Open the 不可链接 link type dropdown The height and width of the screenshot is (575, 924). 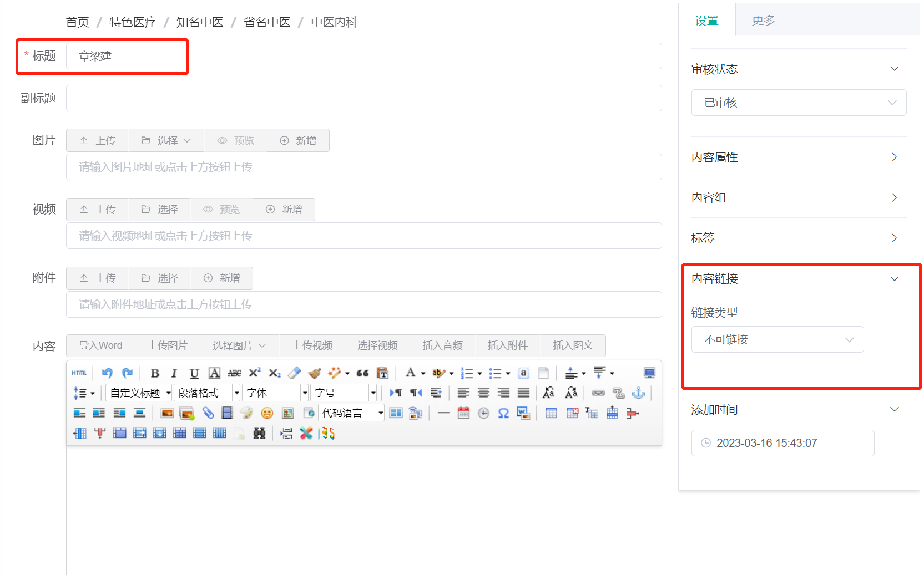777,339
